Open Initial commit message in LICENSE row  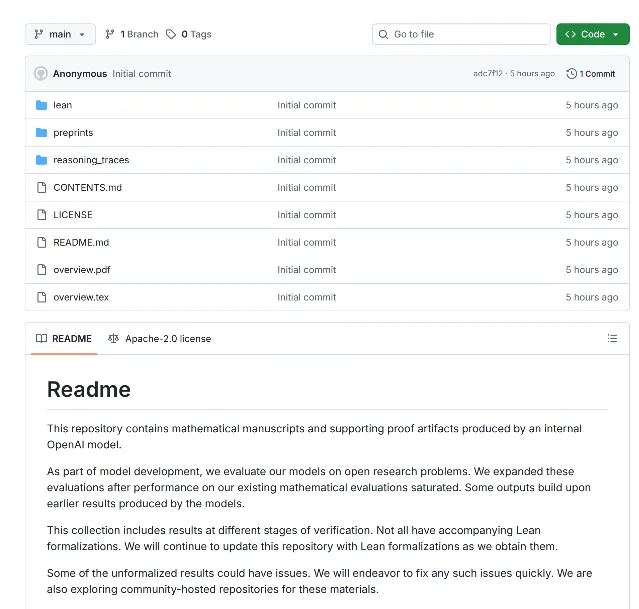(x=306, y=215)
